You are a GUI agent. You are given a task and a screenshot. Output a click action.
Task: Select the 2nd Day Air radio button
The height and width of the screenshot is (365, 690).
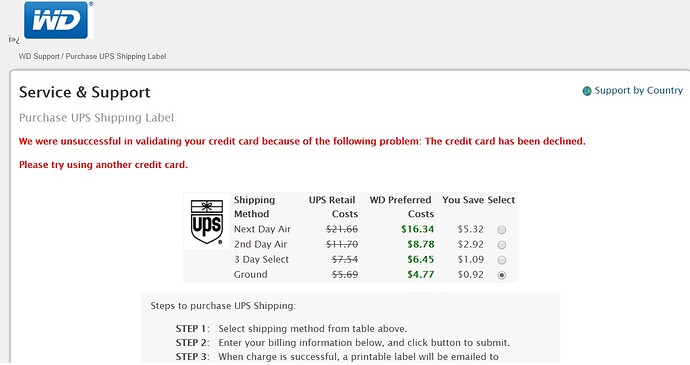502,245
